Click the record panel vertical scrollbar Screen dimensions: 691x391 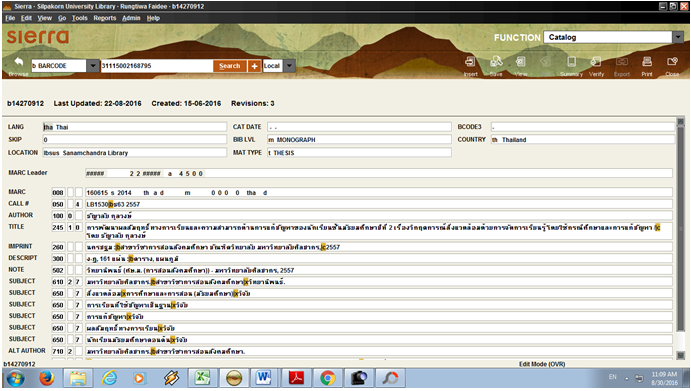pos(680,238)
